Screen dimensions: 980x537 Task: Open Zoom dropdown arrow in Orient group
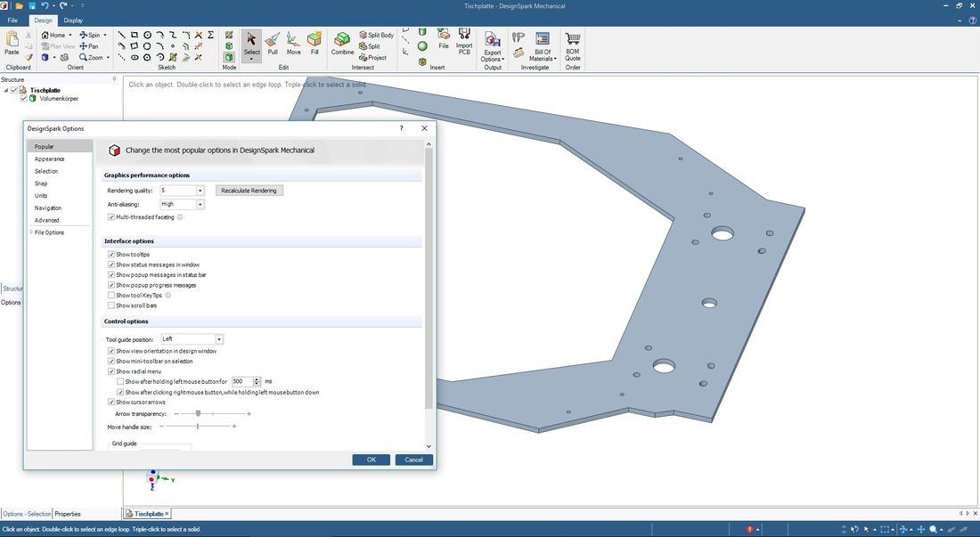[x=108, y=58]
